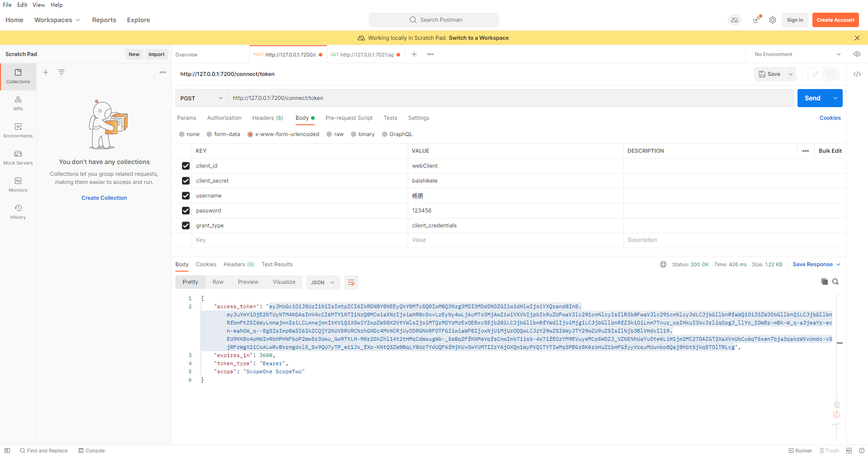Image resolution: width=868 pixels, height=456 pixels.
Task: Open the Runner from status bar
Action: tap(800, 451)
